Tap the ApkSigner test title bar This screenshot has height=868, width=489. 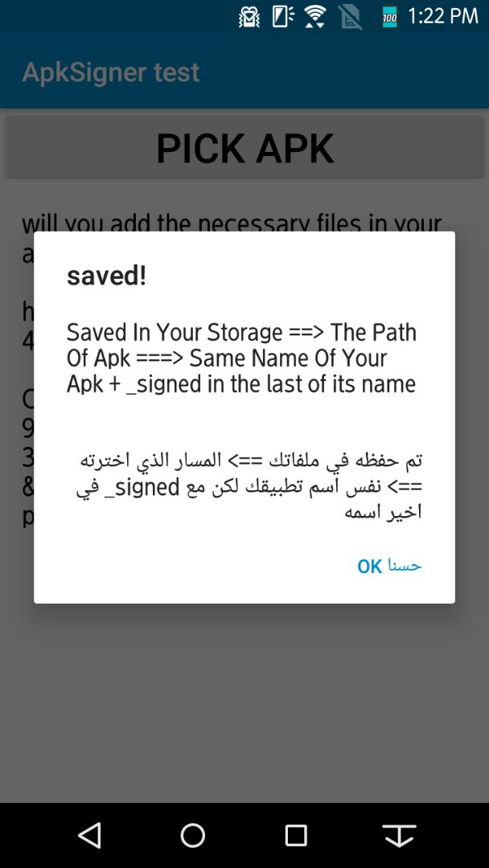(x=110, y=71)
